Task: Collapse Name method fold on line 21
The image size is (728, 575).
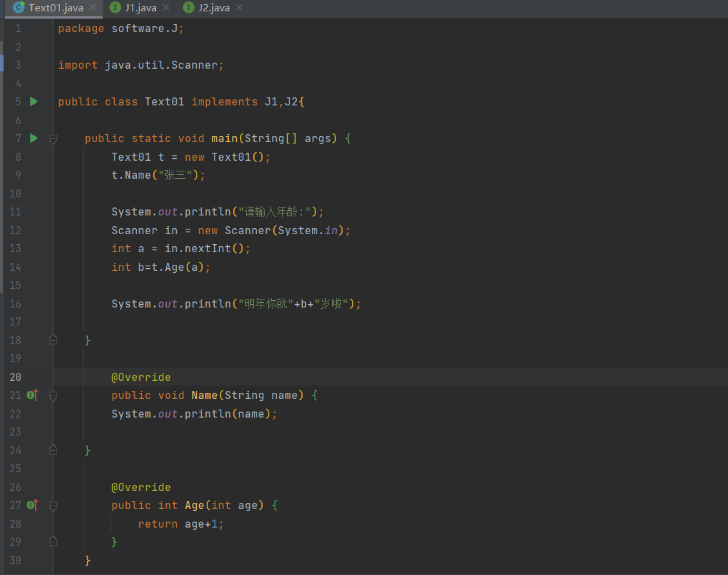Action: 53,396
